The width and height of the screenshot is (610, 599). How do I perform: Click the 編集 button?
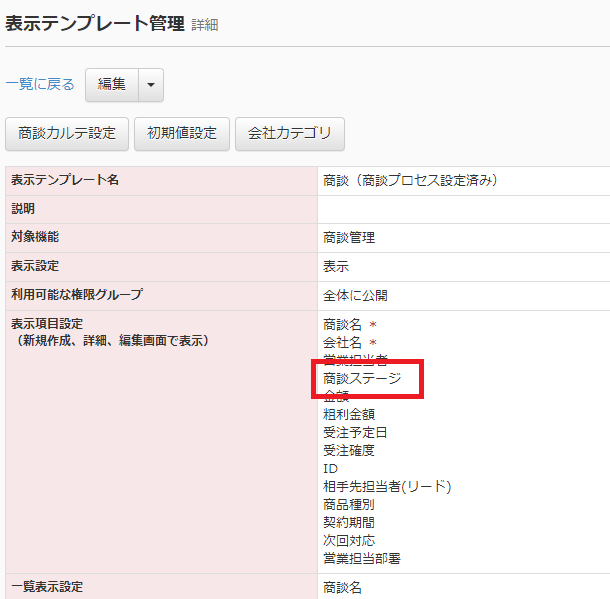(x=112, y=84)
